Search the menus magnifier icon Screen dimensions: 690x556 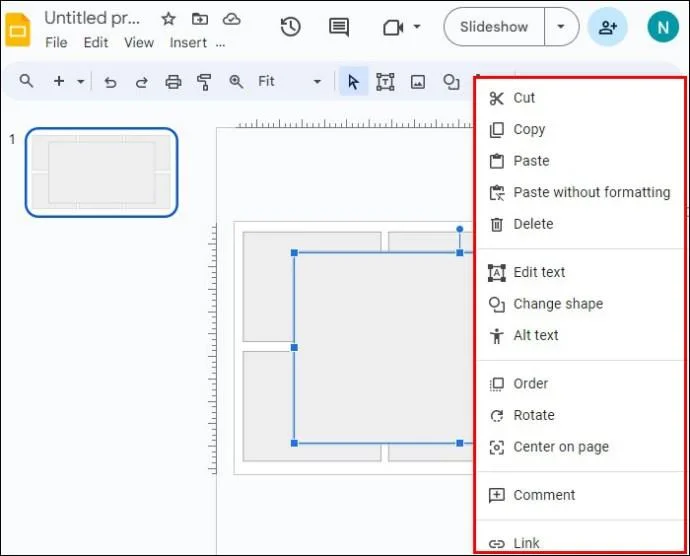coord(26,81)
